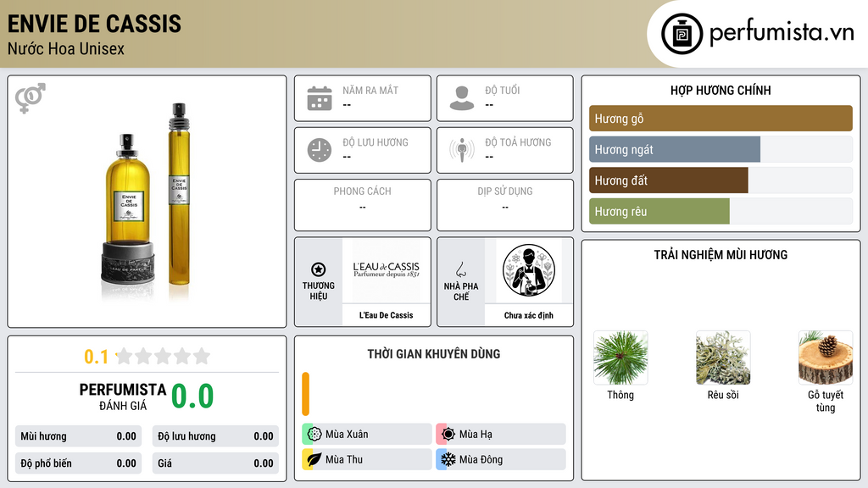Select the Rêu sồi oakmoss note image
Viewport: 868px width, 488px height.
(x=723, y=358)
